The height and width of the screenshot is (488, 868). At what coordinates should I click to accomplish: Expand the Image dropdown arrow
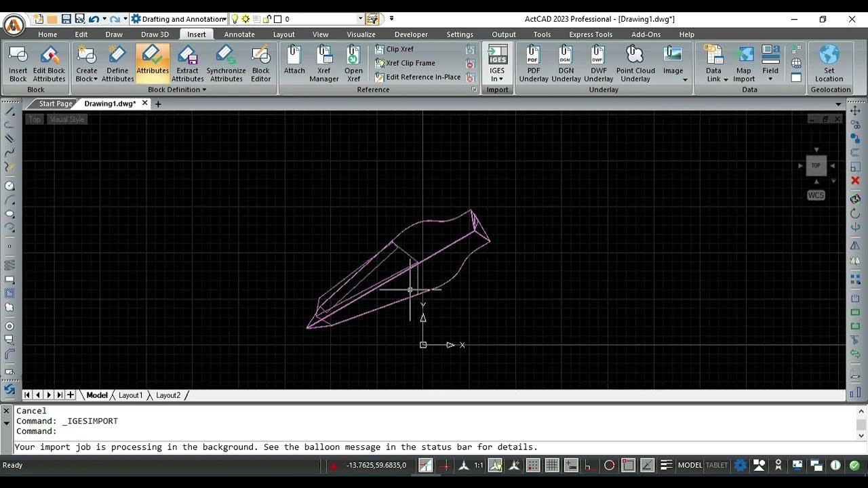685,80
